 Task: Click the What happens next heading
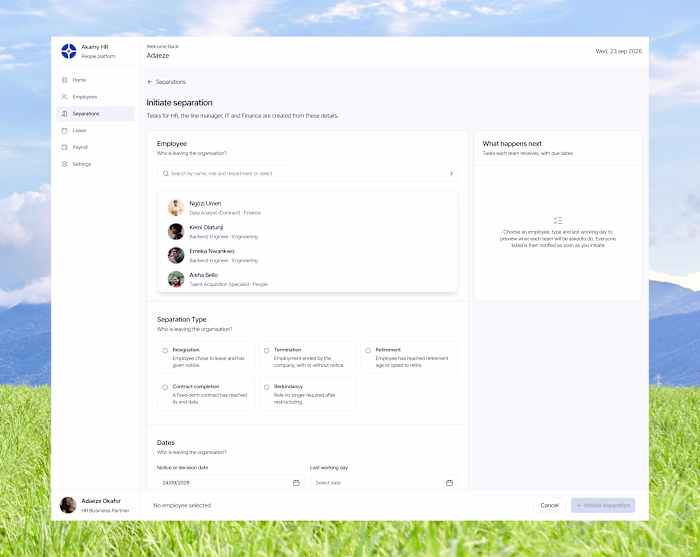(x=512, y=144)
